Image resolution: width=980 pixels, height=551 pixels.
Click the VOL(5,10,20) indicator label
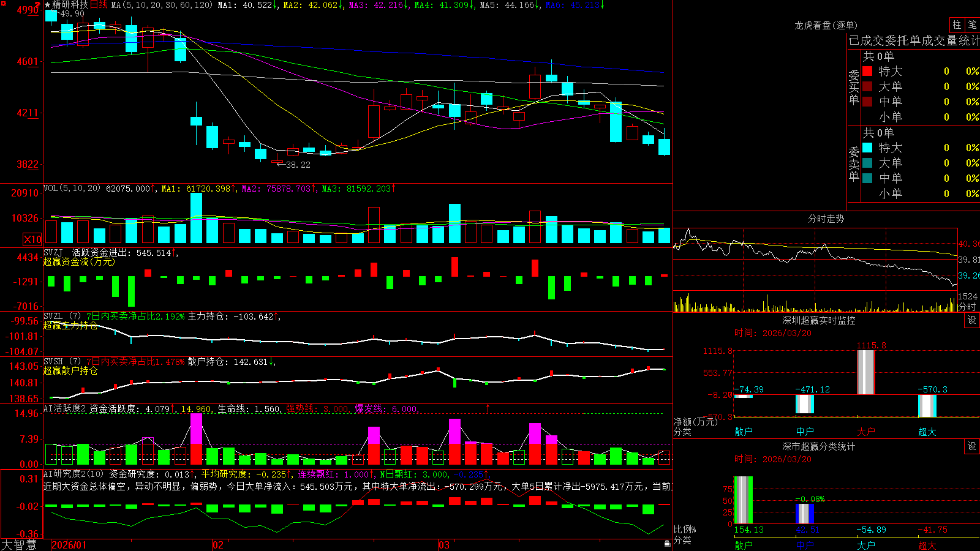(72, 189)
